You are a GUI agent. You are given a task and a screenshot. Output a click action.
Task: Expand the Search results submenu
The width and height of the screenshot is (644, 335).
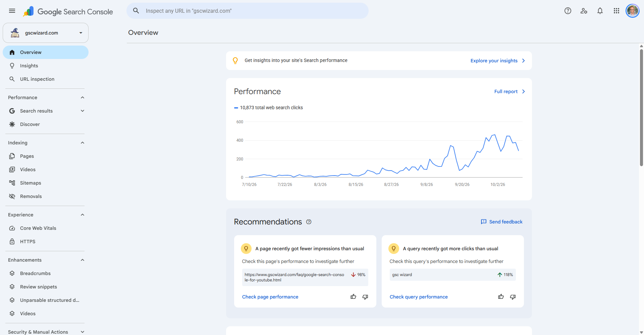point(83,111)
